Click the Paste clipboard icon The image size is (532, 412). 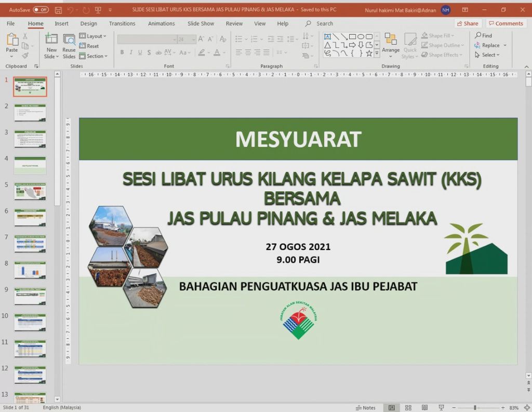tap(12, 39)
